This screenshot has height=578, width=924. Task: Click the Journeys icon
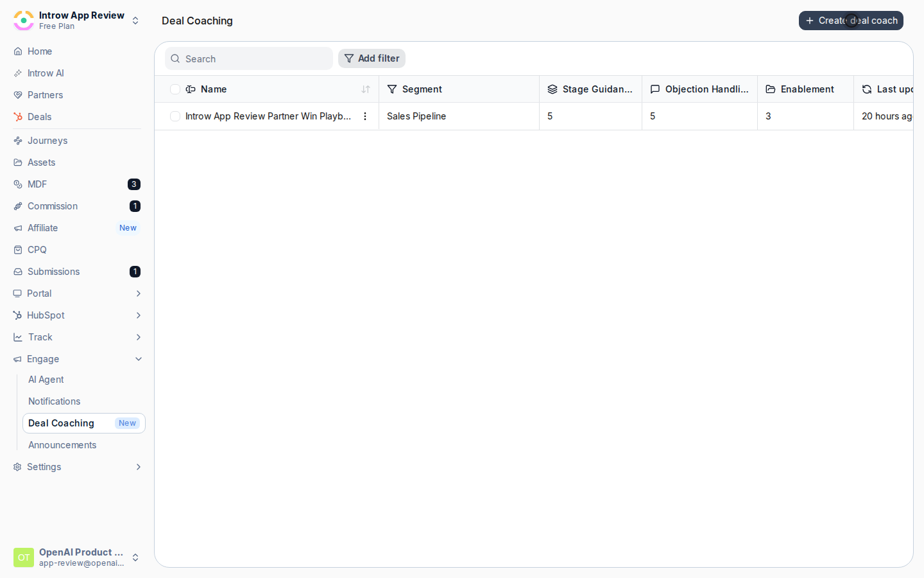18,141
